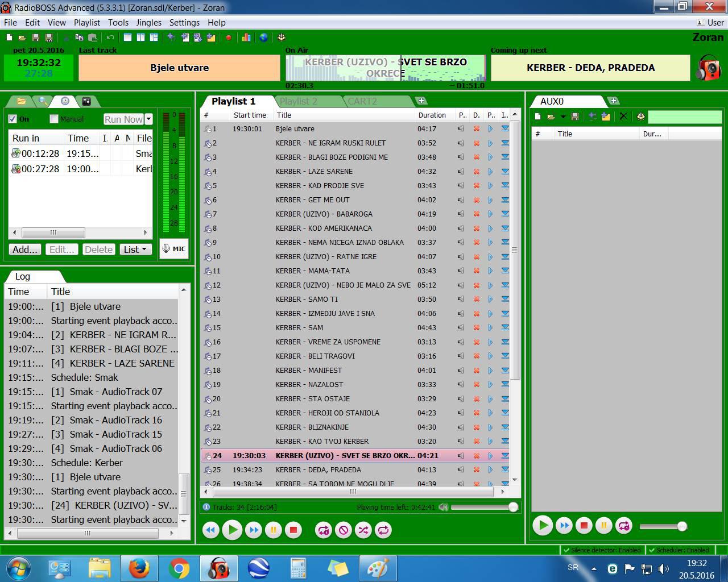Select the two-panel layout icon
Viewport: 728px width, 582px height.
pos(140,38)
